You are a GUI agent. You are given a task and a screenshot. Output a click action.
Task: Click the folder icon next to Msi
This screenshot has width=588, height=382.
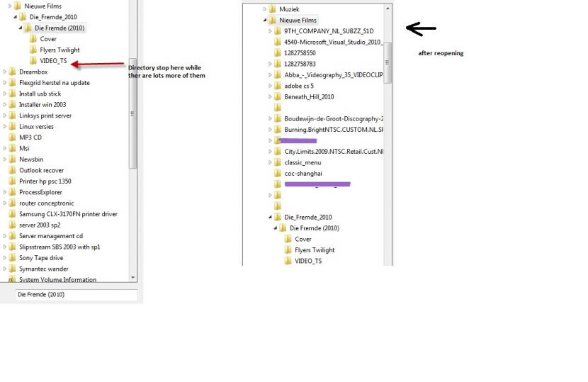[12, 148]
